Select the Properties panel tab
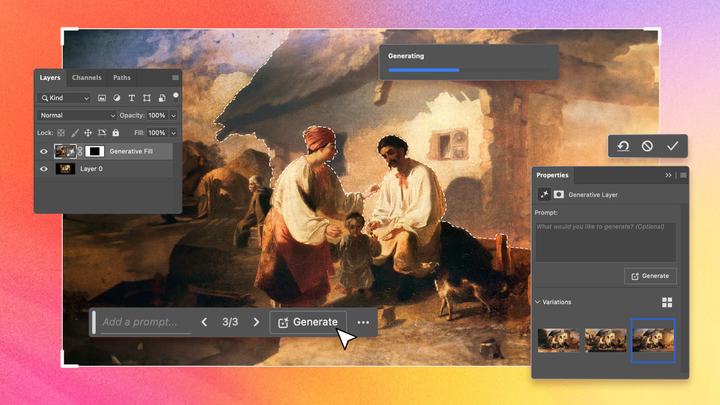 click(552, 175)
